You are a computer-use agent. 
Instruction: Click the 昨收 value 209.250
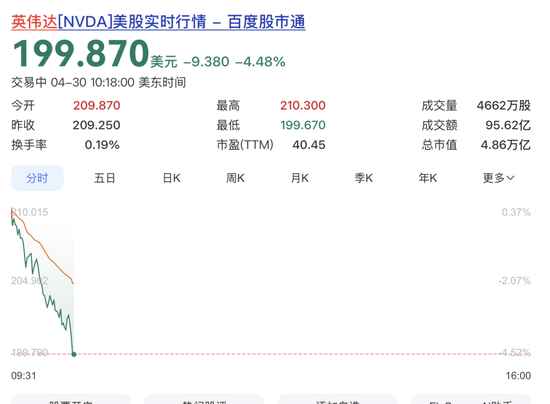point(96,125)
